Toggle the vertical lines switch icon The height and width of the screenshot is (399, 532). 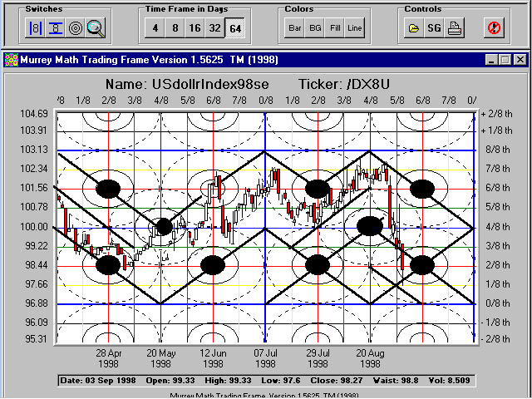click(36, 27)
